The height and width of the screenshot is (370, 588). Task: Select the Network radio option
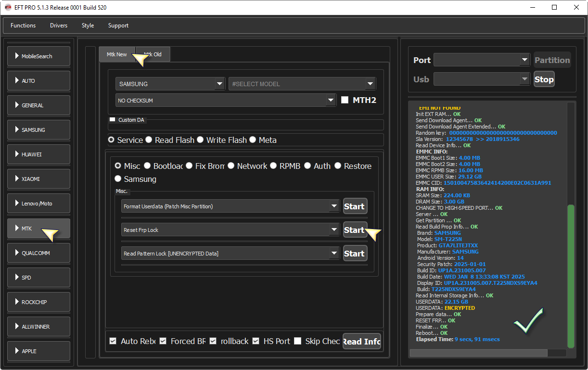pos(231,166)
